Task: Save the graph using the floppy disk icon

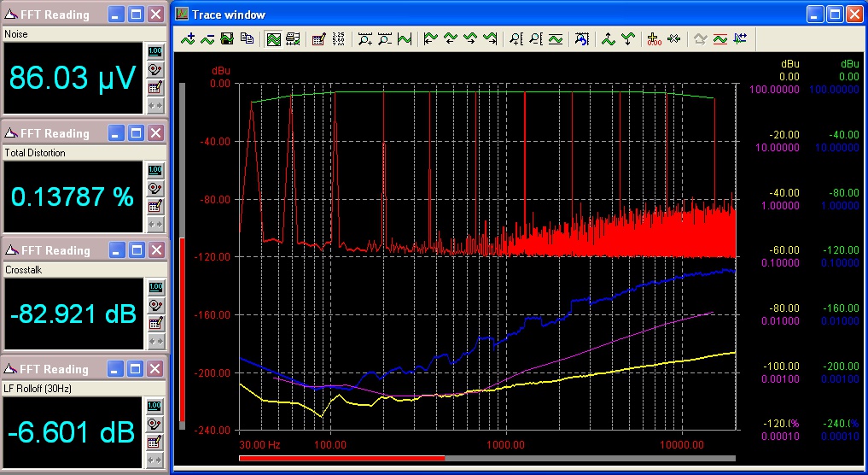Action: point(227,38)
